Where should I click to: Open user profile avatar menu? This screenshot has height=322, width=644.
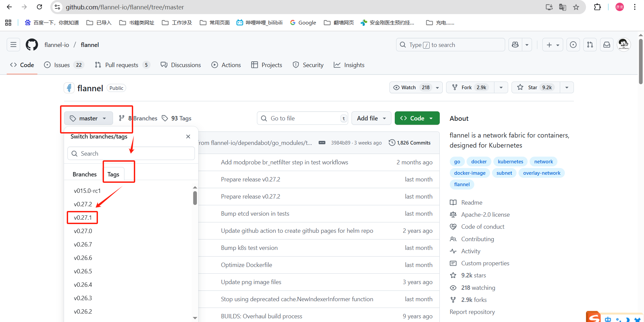tap(624, 44)
